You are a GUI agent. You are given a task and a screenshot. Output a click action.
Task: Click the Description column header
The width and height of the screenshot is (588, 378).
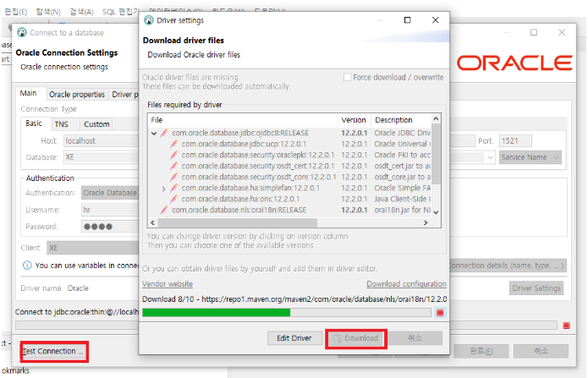coord(401,120)
